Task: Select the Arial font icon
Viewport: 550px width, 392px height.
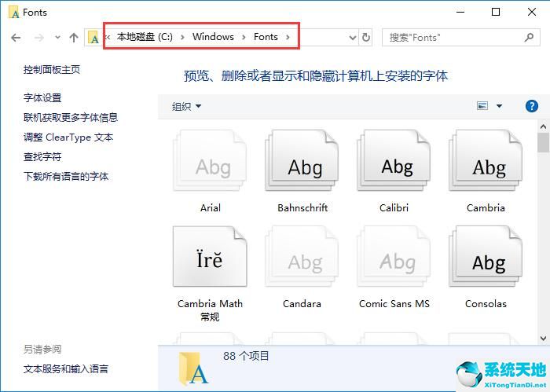Action: point(210,160)
